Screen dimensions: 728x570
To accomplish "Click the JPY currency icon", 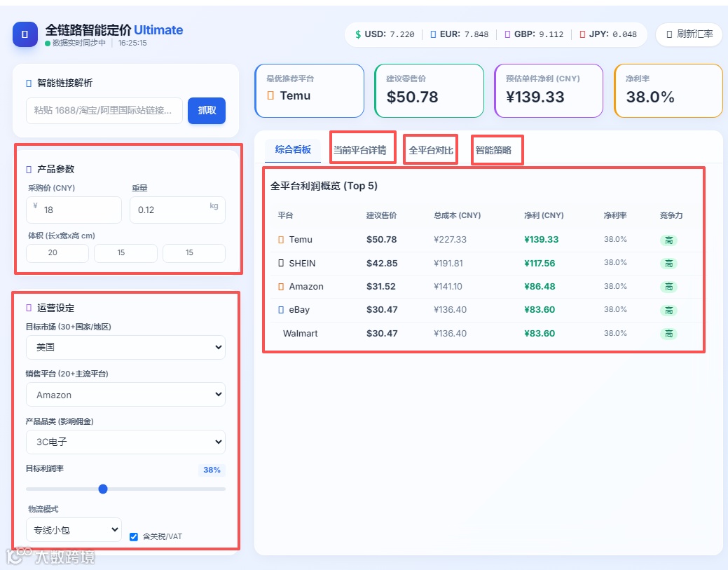I will coord(583,34).
